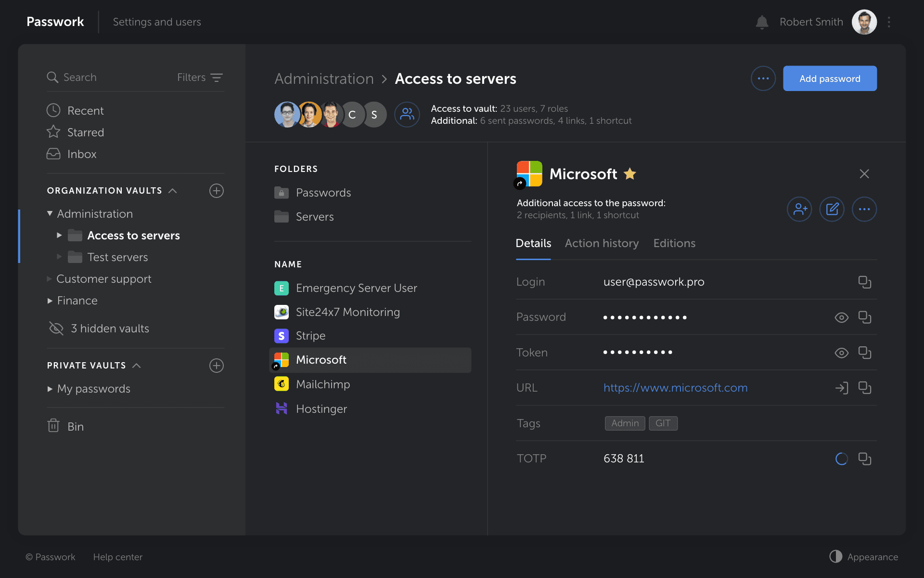Viewport: 924px width, 578px height.
Task: Expand the Finance vault
Action: click(50, 301)
